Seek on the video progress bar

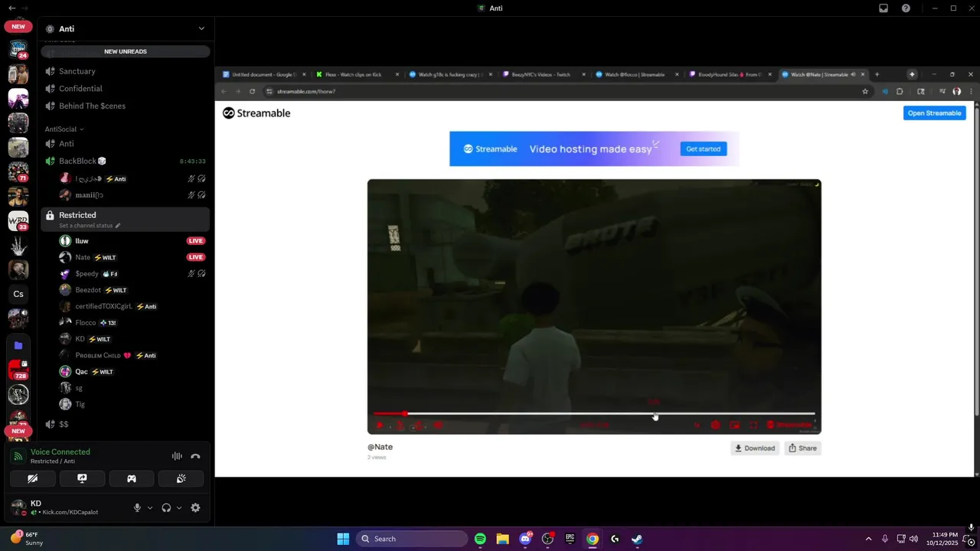[x=594, y=414]
